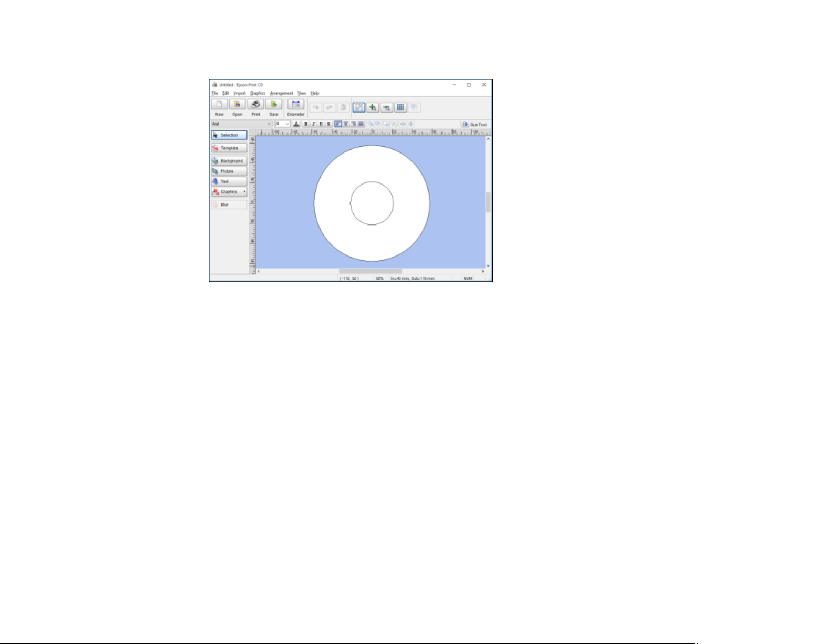Select justified text alignment
833x644 pixels.
(361, 124)
